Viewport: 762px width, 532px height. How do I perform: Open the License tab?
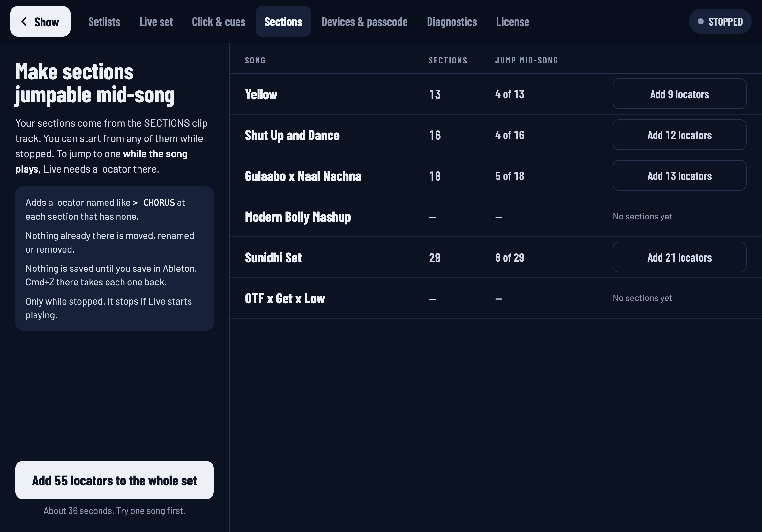[512, 22]
